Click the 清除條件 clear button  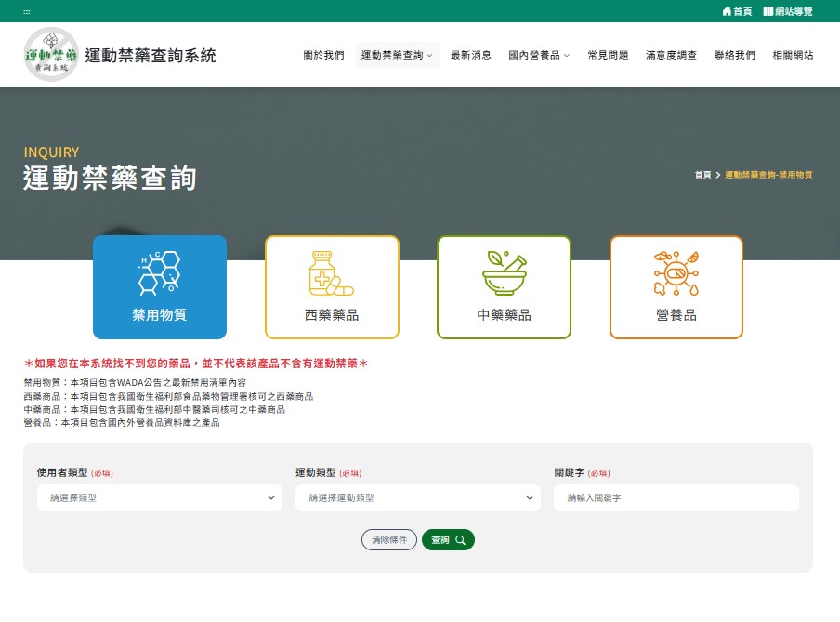pyautogui.click(x=389, y=540)
